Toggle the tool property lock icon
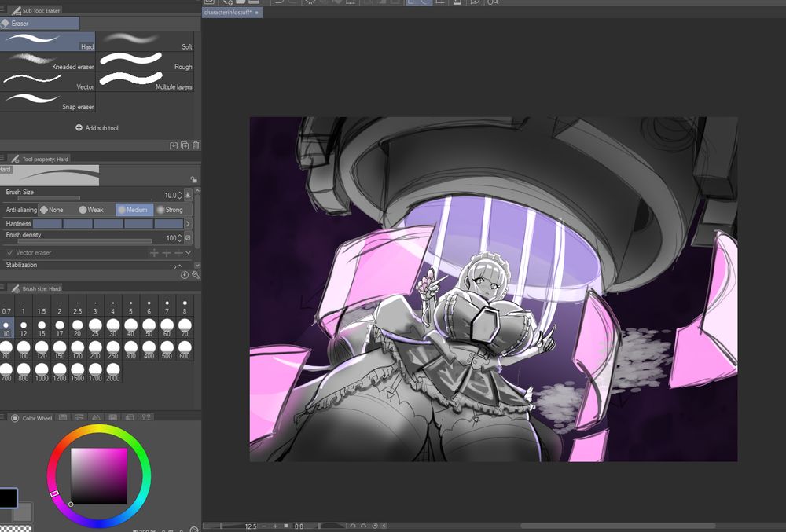The width and height of the screenshot is (786, 532). (193, 179)
